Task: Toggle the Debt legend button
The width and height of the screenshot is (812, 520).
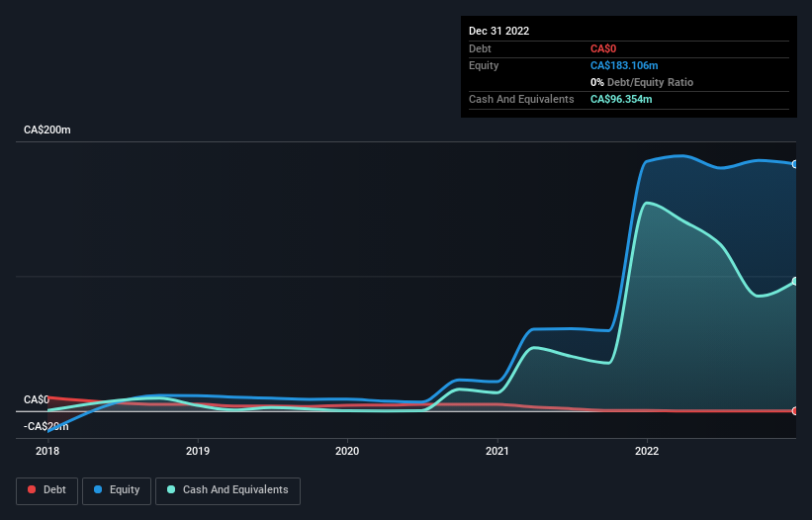Action: tap(47, 490)
